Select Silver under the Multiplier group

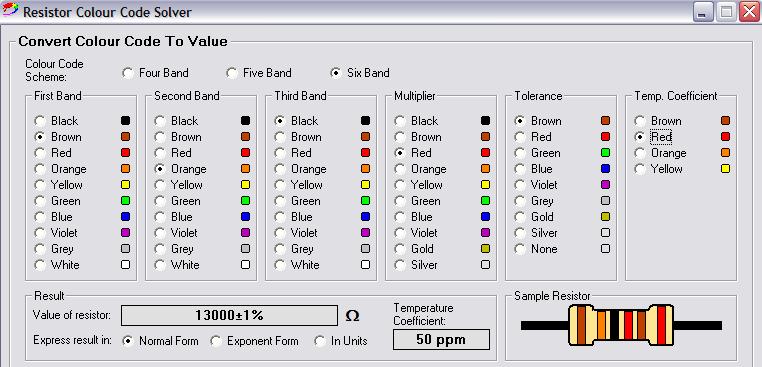pos(416,265)
